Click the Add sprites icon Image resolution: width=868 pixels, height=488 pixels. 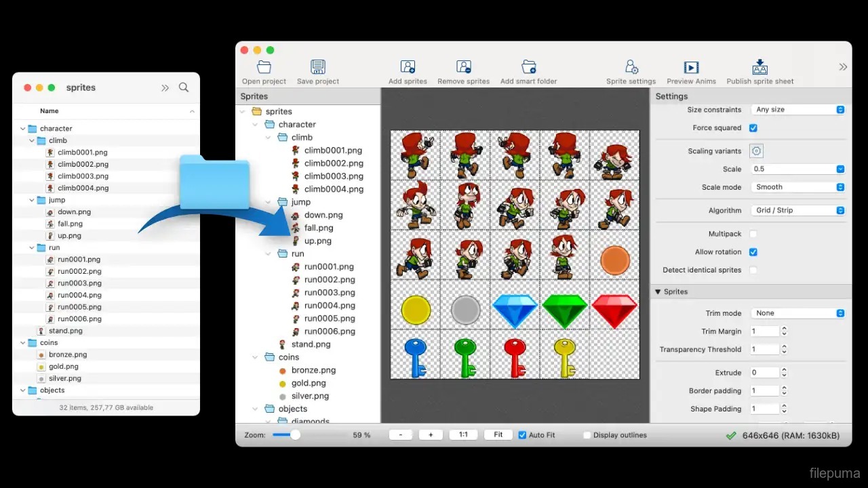tap(408, 67)
